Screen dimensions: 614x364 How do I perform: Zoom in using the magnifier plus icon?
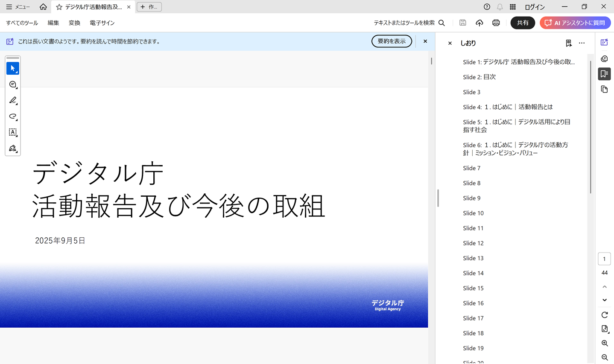(604, 343)
